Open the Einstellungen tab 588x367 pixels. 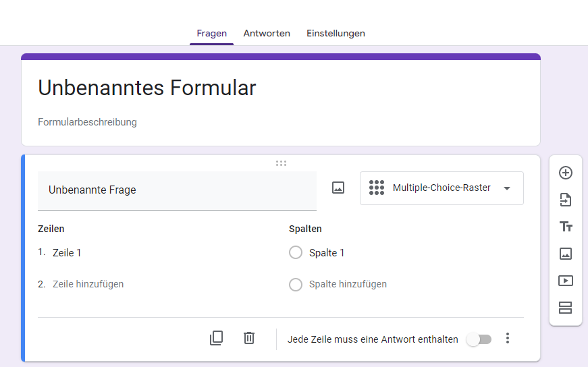[336, 33]
